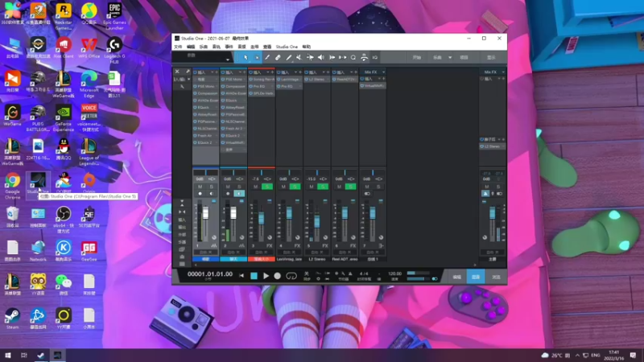Open the 帮助 menu

(x=307, y=47)
